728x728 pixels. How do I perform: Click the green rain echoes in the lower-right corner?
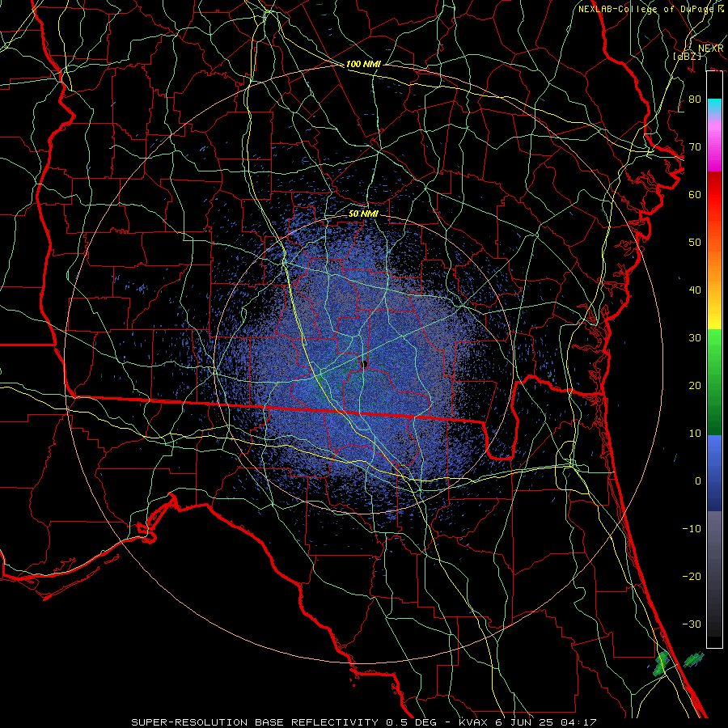point(662,662)
